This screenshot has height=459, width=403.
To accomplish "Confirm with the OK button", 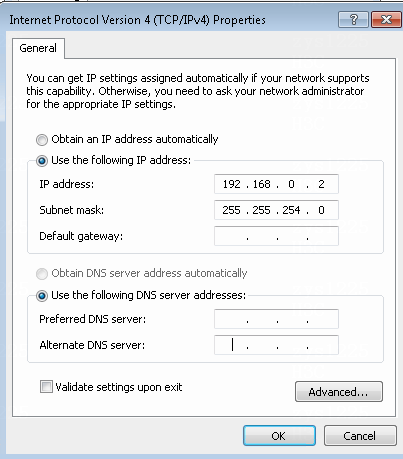I will pos(279,435).
